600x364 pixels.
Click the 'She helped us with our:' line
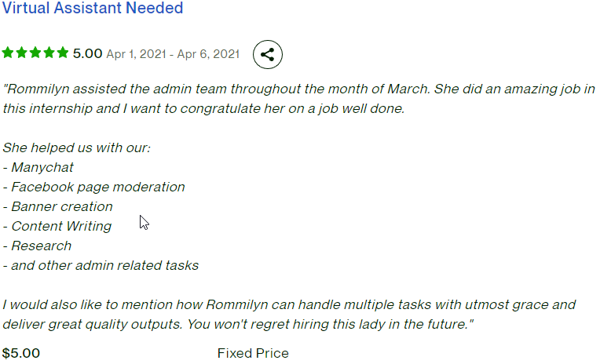[x=76, y=147]
